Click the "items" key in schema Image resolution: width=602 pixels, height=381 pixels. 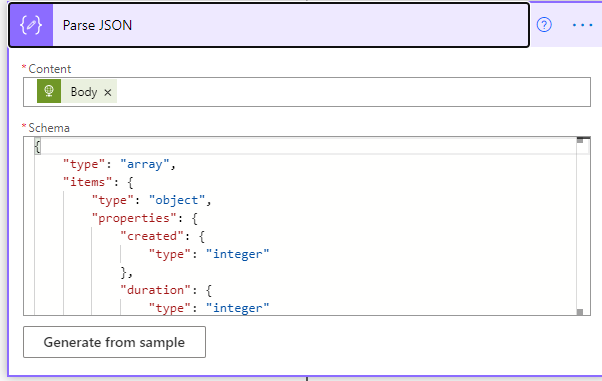coord(88,182)
